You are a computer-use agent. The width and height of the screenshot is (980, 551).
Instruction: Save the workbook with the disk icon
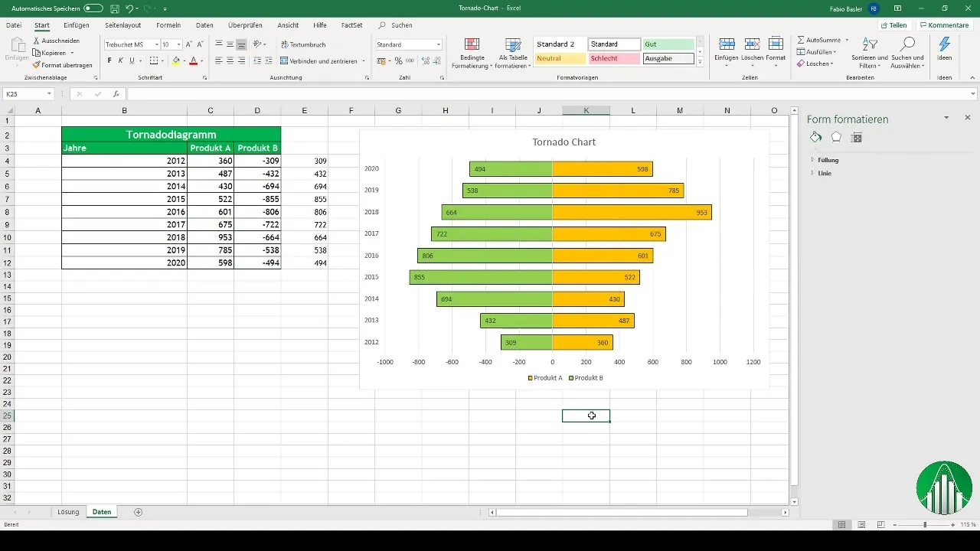coord(114,8)
